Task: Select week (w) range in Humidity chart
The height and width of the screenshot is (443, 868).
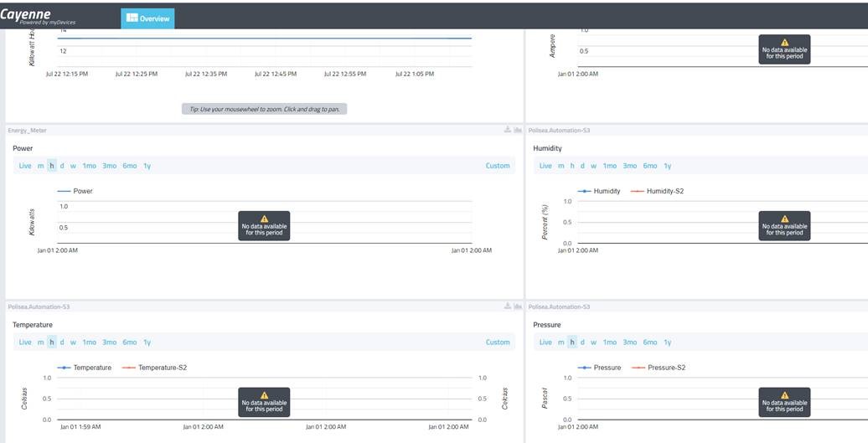Action: 593,165
